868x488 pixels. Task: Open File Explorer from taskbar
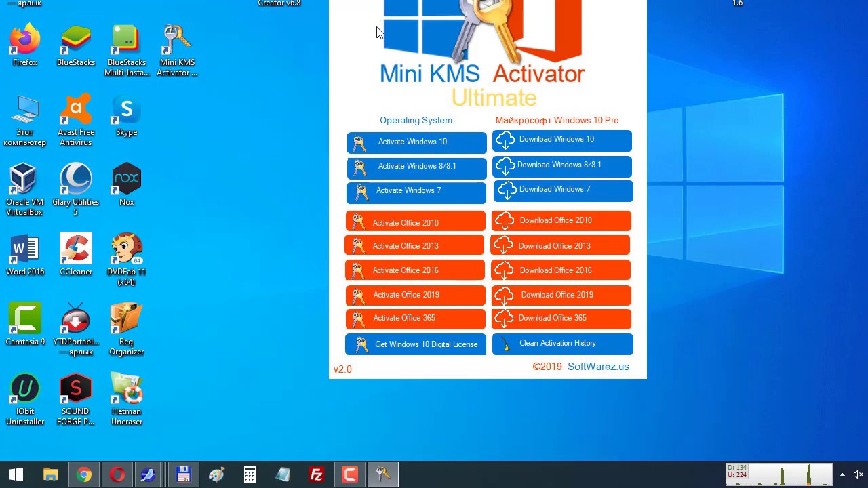pyautogui.click(x=51, y=474)
